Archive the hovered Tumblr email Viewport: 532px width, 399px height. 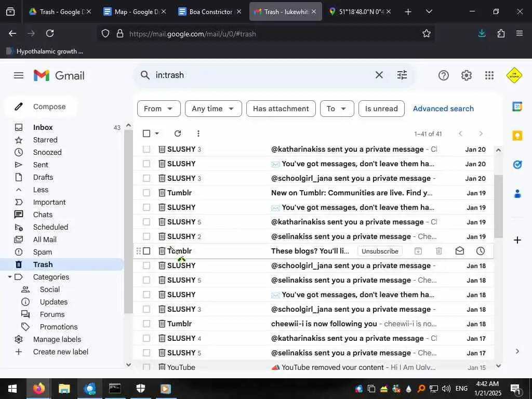coord(418,251)
